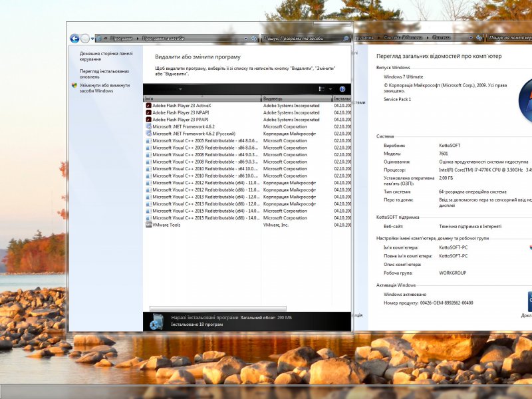Select Adobe Flash Player 23 NPAPI icon
Image resolution: width=532 pixels, height=399 pixels.
[148, 112]
